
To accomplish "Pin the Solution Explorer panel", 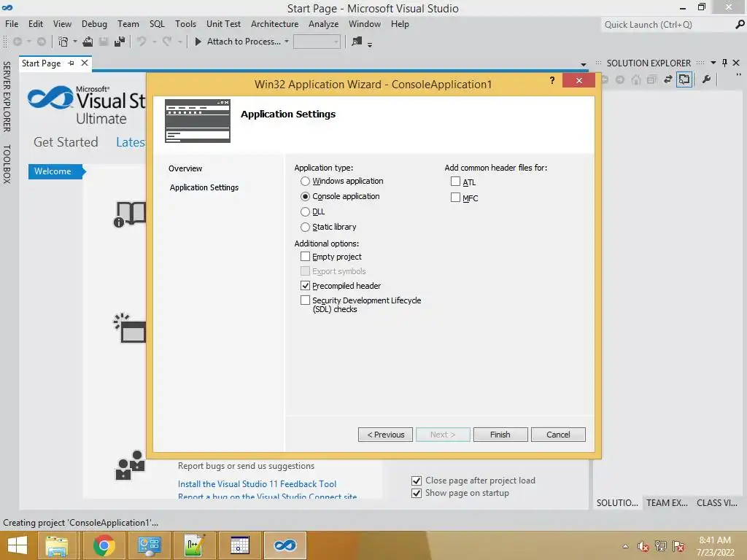I will (x=724, y=63).
